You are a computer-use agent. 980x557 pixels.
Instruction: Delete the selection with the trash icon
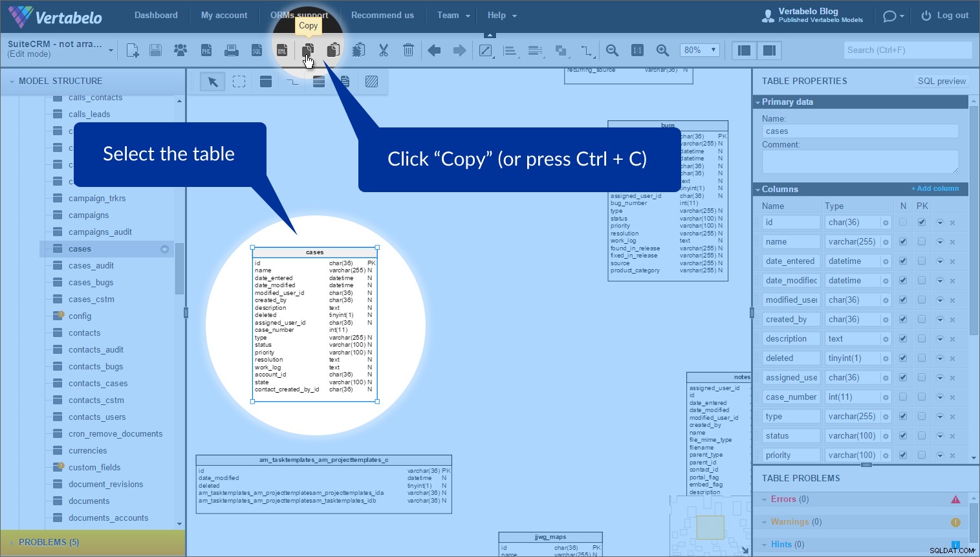[x=408, y=50]
